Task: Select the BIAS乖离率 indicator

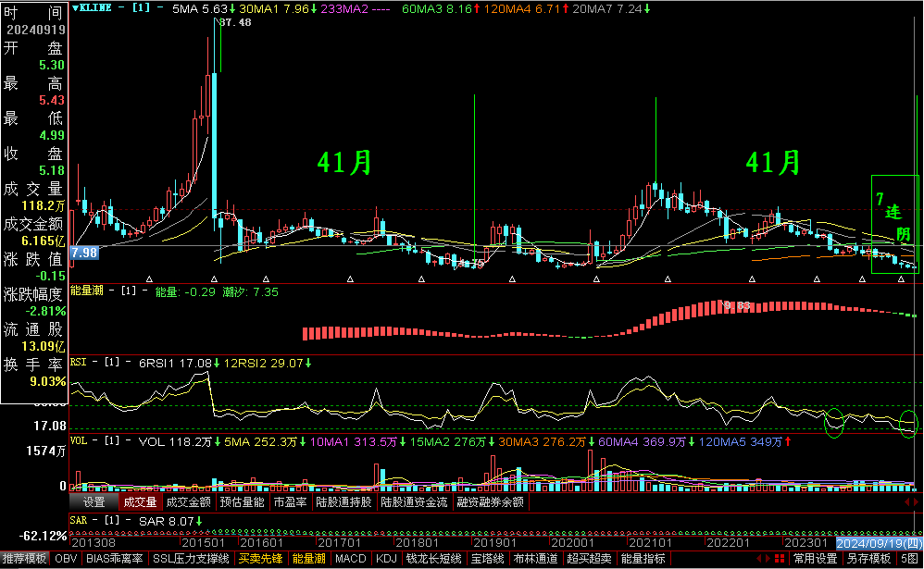Action: click(x=115, y=559)
